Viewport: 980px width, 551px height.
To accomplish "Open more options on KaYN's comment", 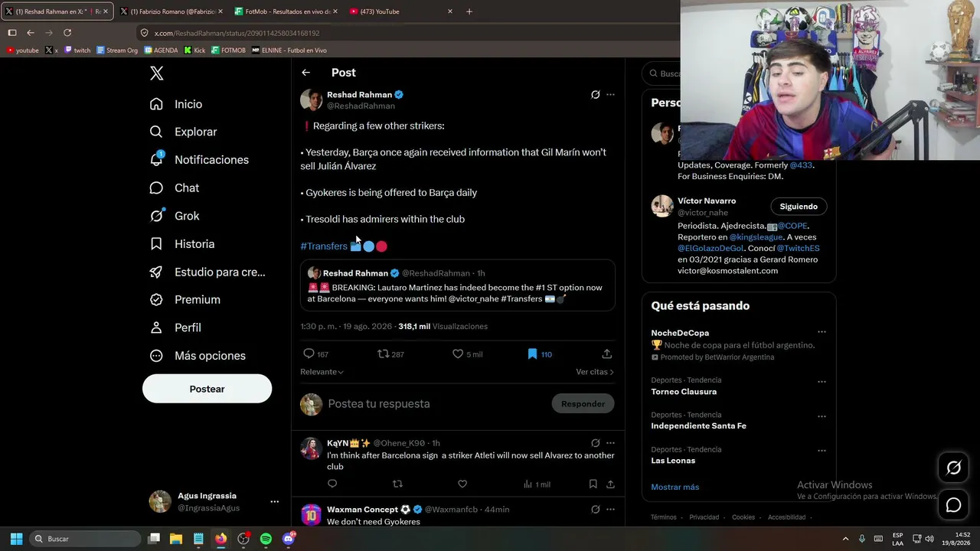I will tap(610, 443).
